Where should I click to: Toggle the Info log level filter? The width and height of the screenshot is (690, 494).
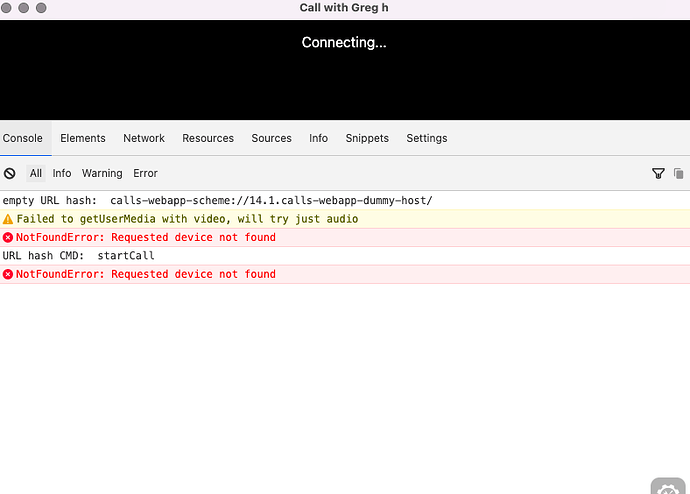pos(62,174)
